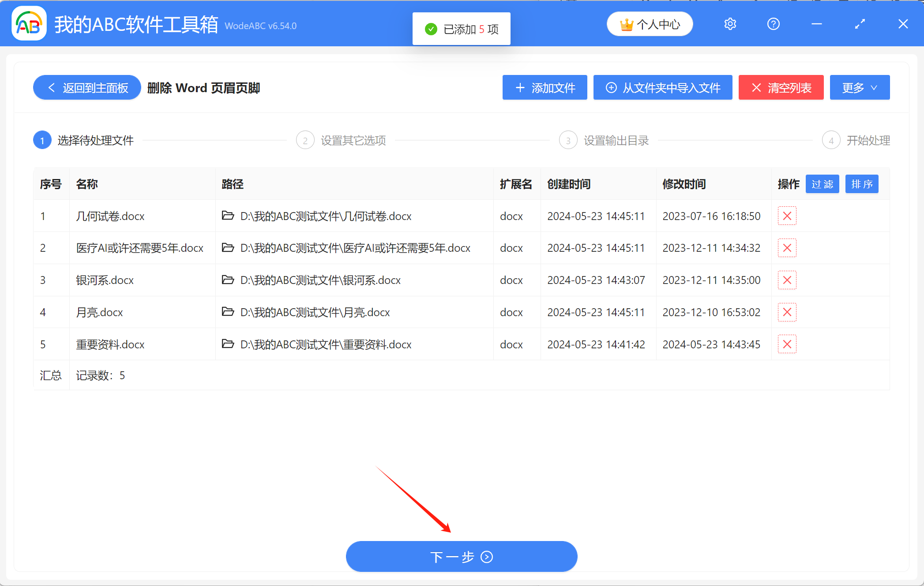Jump to step 4 开始处理
This screenshot has height=586, width=924.
pos(856,141)
